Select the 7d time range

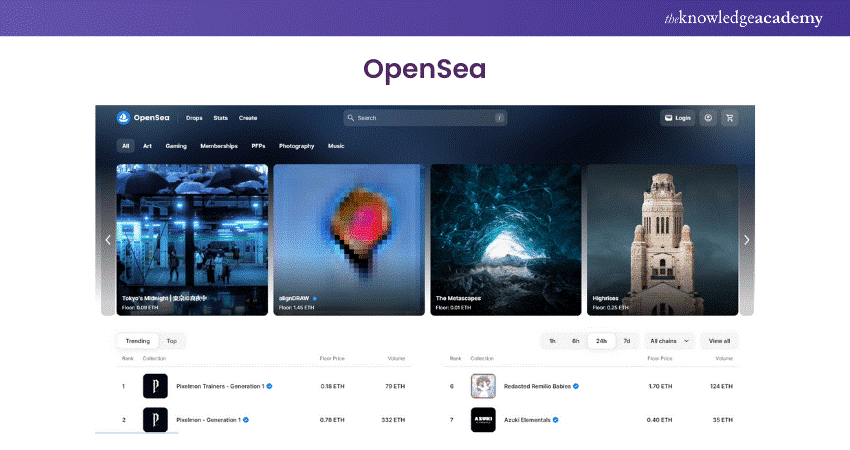627,341
